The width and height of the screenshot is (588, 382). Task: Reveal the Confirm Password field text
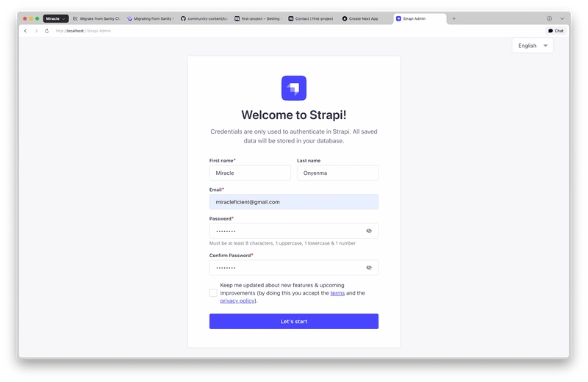click(x=369, y=267)
